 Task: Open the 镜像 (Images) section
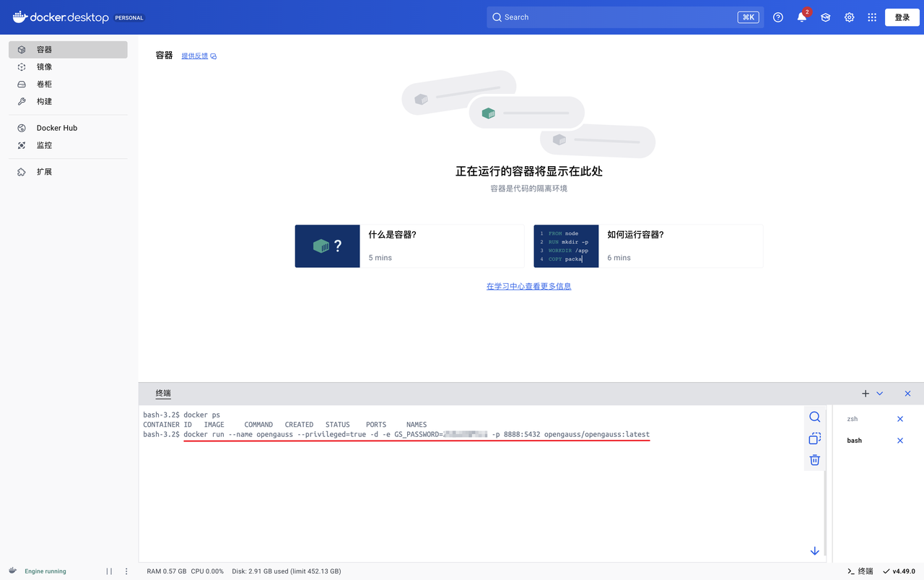point(43,66)
